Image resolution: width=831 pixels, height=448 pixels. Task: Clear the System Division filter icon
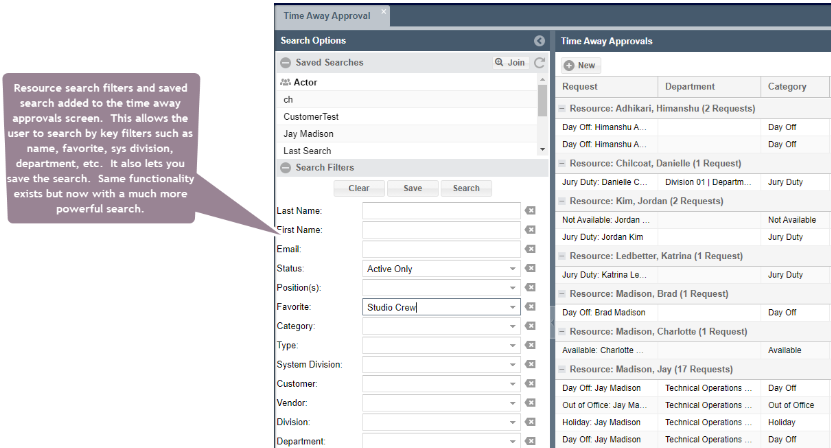[530, 364]
